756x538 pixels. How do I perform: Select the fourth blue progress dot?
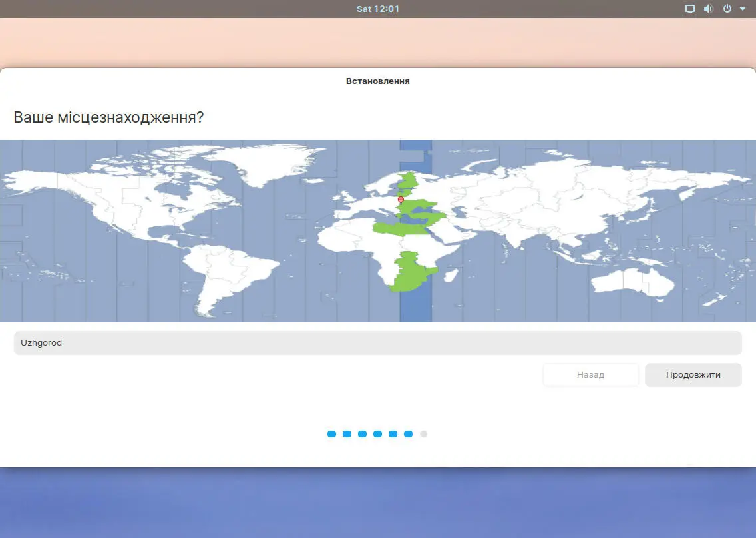pos(377,433)
